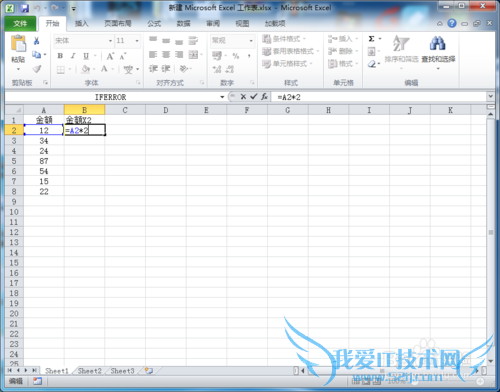
Task: Switch to the Sheet2 worksheet tab
Action: click(90, 371)
